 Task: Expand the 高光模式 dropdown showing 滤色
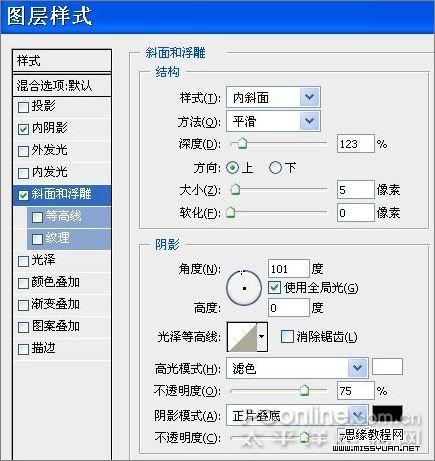[297, 368]
